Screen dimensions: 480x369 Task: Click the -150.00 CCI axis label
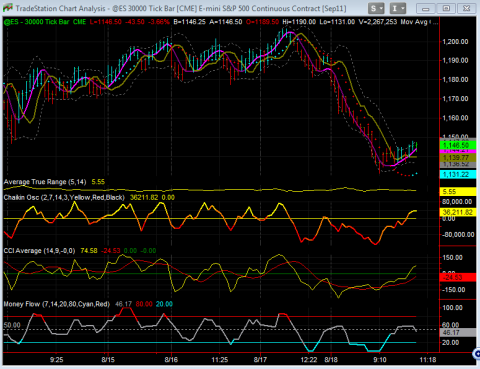(453, 290)
